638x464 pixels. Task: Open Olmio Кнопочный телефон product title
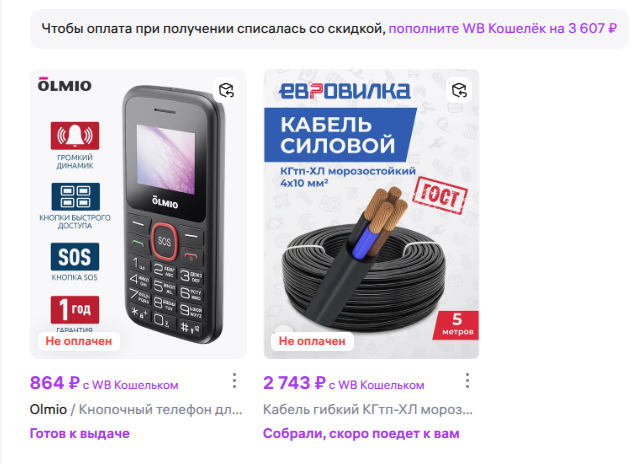[x=136, y=409]
